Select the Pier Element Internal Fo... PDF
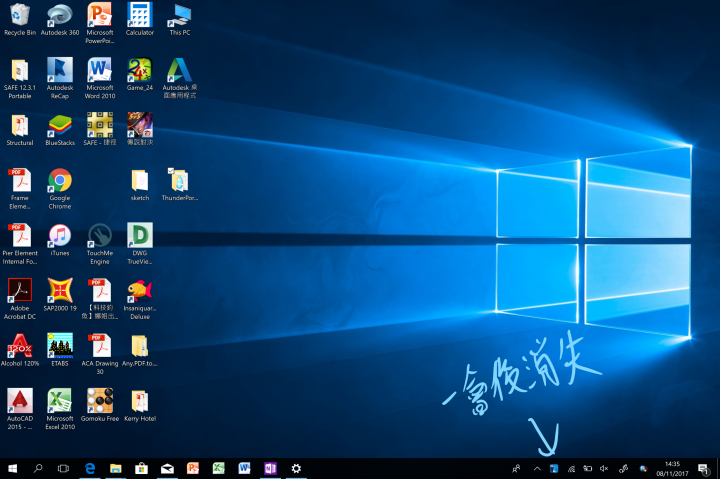This screenshot has height=479, width=720. [x=19, y=243]
